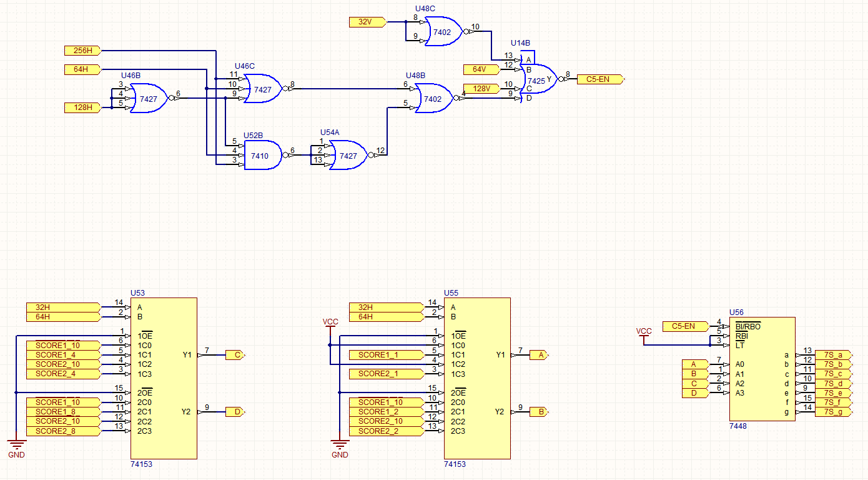Click the U55 designator label
868x480 pixels.
451,292
